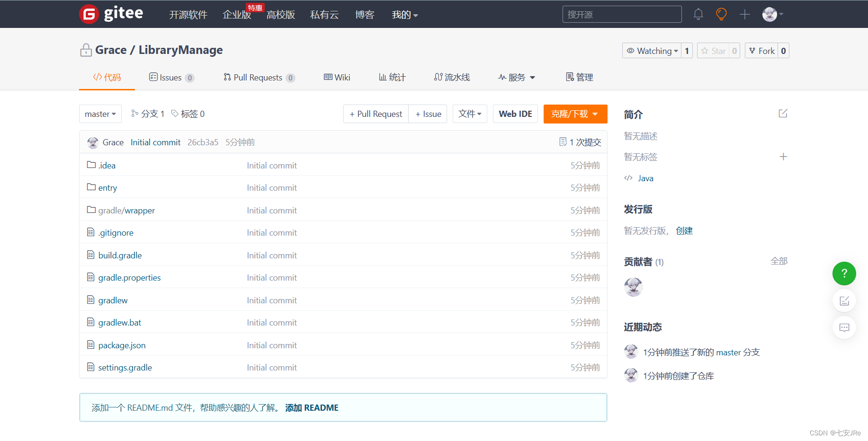This screenshot has width=868, height=441.
Task: Click 添加 README to create readme
Action: [x=312, y=407]
